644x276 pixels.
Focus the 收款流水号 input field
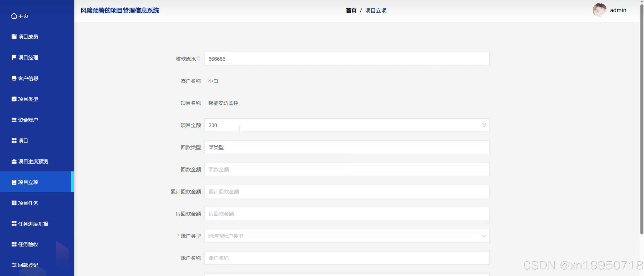point(347,59)
